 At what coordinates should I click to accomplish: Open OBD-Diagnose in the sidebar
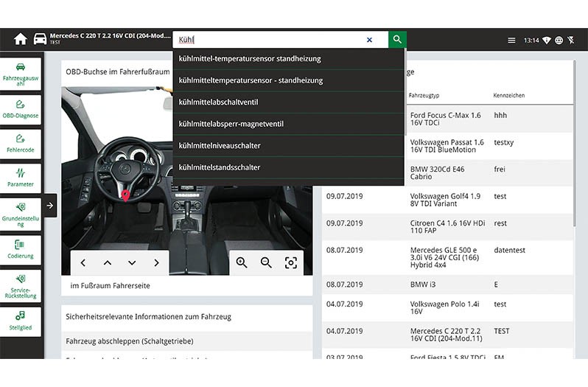[21, 108]
